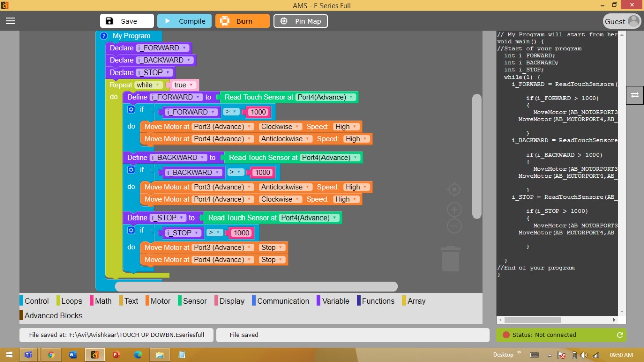Click the Burn button
Screen dimensions: 644x362
(x=243, y=21)
